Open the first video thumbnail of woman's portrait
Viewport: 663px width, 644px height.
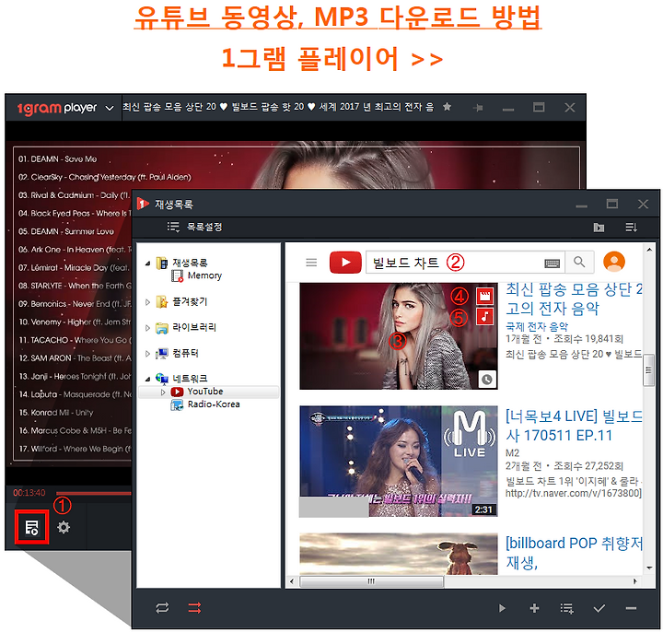[x=399, y=336]
